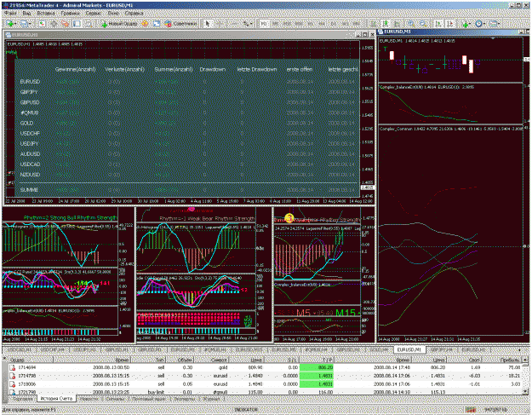Toggle chart shift icon

[450, 24]
